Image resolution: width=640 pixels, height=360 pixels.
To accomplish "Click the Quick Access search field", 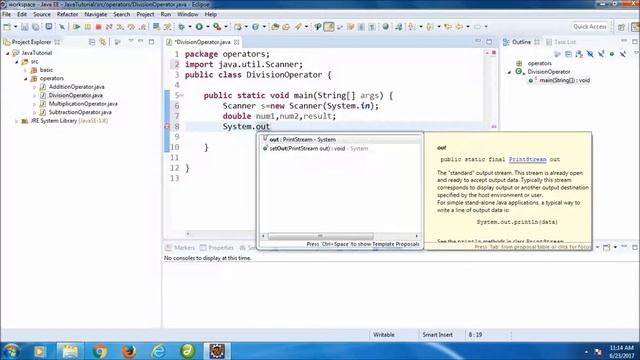I will pos(590,27).
